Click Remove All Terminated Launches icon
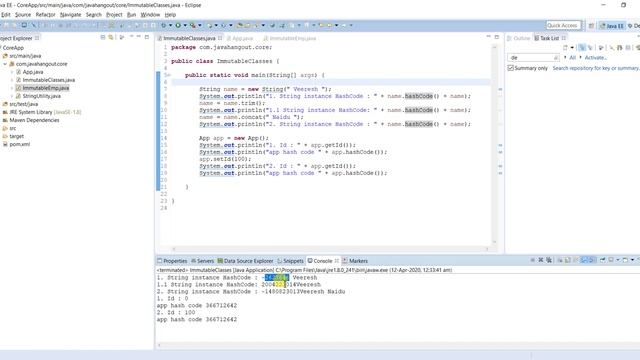The height and width of the screenshot is (360, 640). click(549, 260)
